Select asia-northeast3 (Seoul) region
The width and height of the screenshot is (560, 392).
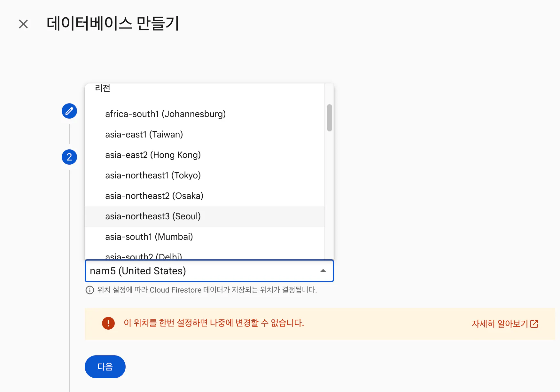153,216
